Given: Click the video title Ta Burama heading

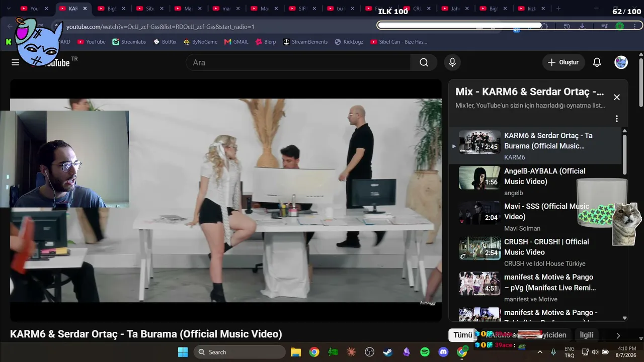Looking at the screenshot, I should tap(146, 334).
